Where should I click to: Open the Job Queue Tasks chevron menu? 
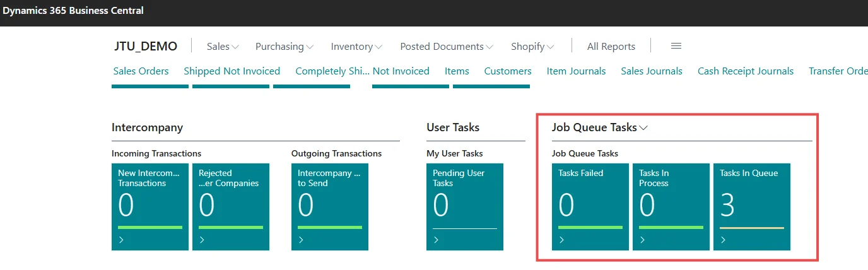[643, 128]
